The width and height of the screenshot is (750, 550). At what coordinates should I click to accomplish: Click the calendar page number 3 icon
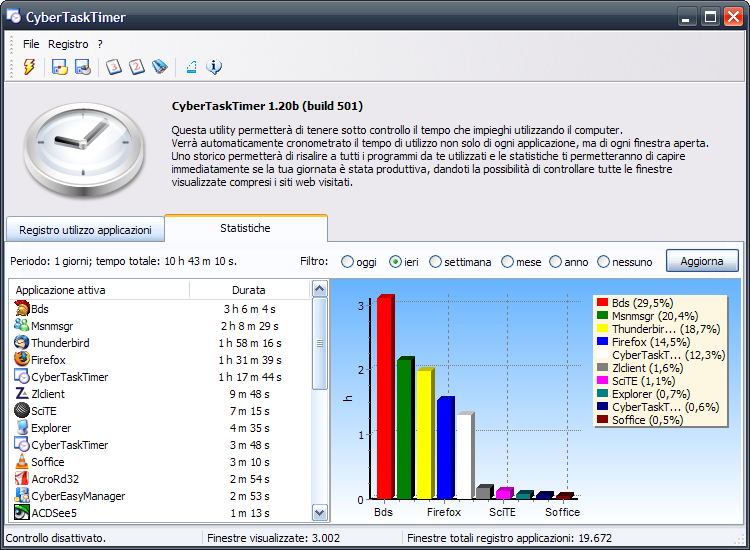pos(114,67)
